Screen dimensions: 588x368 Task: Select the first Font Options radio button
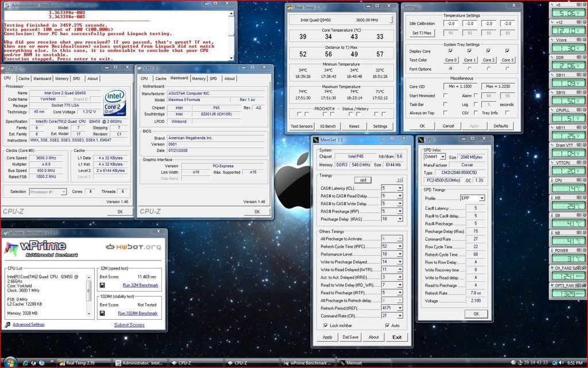[450, 69]
